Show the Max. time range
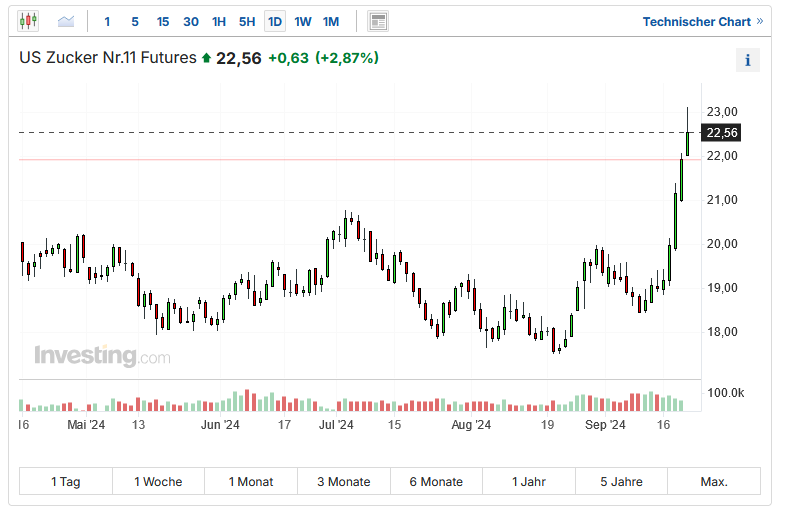 click(714, 481)
